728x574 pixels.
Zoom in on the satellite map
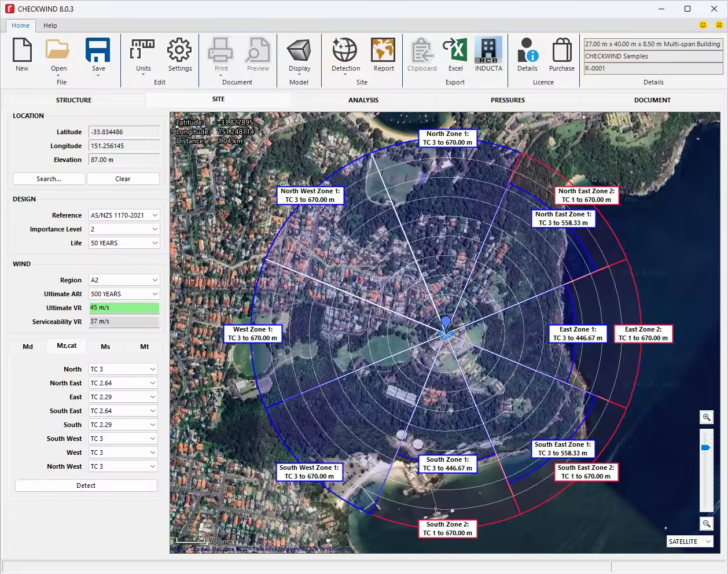pyautogui.click(x=707, y=417)
